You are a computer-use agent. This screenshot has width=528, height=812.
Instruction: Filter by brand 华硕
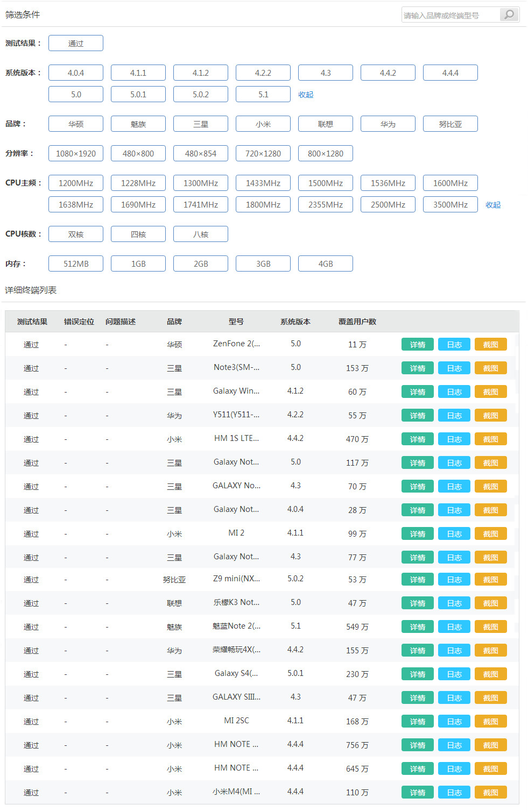76,124
